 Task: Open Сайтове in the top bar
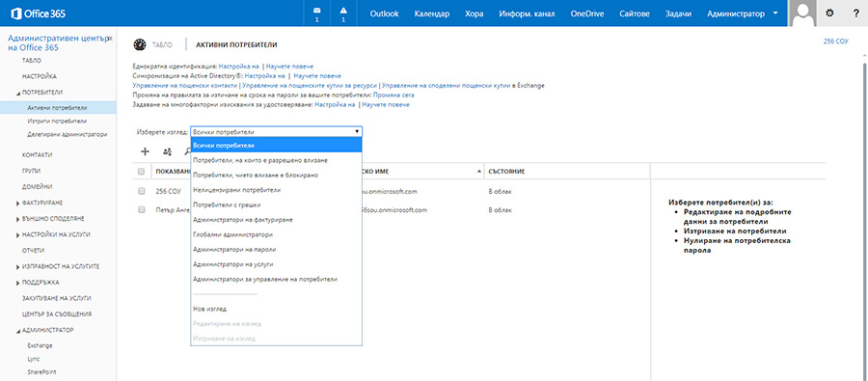coord(635,14)
